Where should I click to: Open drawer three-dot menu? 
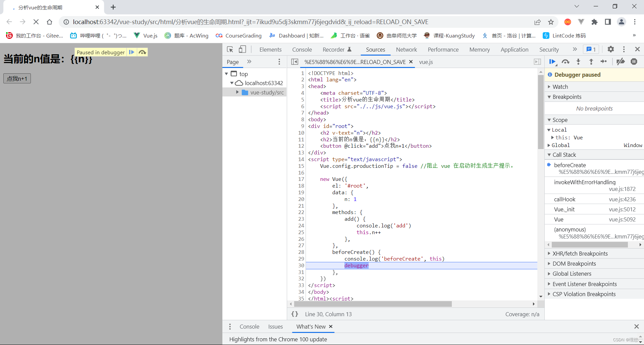tap(230, 327)
